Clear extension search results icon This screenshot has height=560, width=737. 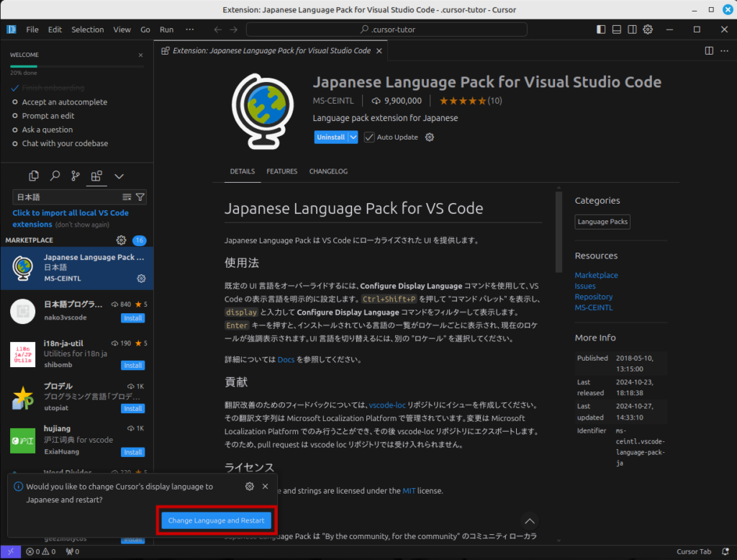(x=127, y=197)
